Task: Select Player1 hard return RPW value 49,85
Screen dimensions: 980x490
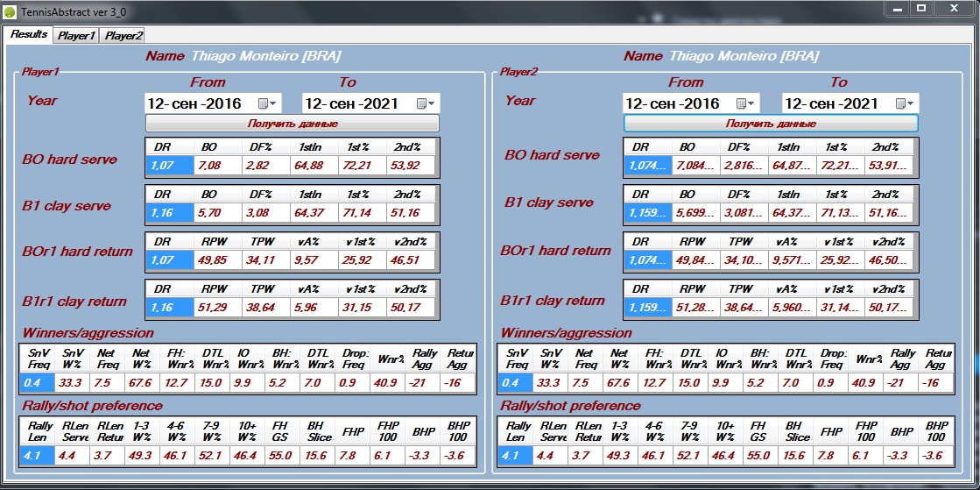Action: [x=217, y=260]
